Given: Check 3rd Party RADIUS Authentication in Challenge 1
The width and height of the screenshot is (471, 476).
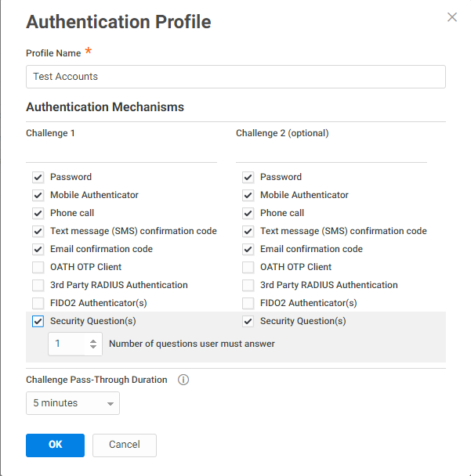Looking at the screenshot, I should coord(38,285).
